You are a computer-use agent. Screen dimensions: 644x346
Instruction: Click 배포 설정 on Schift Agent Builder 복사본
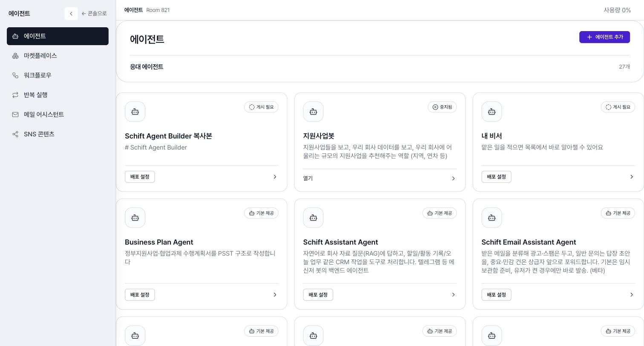pyautogui.click(x=140, y=177)
